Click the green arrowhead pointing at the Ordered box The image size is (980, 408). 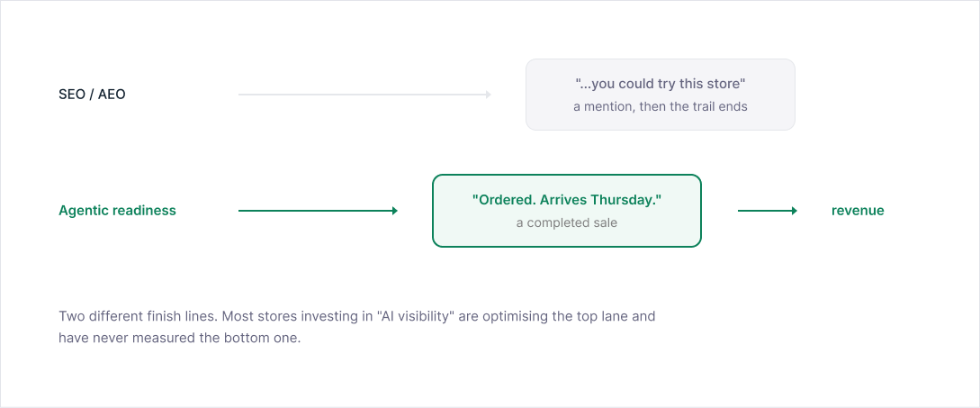395,211
